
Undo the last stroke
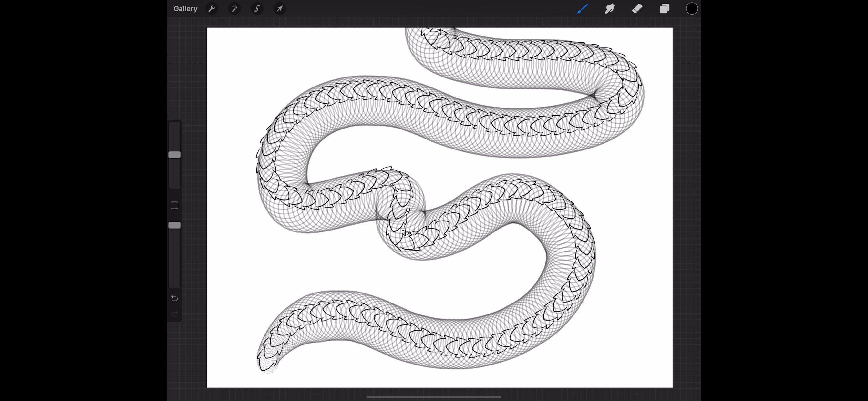(x=174, y=298)
